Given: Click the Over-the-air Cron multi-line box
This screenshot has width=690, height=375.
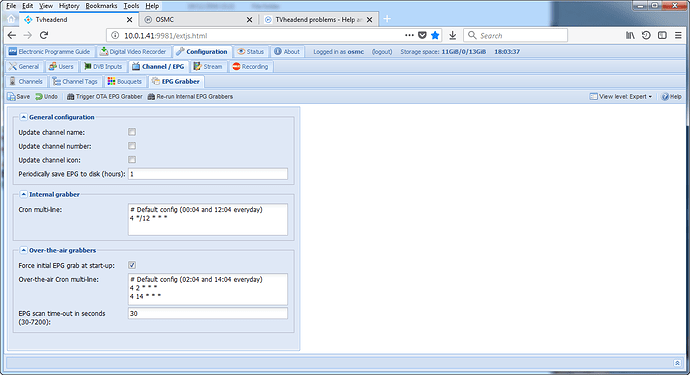Looking at the screenshot, I should (x=208, y=289).
